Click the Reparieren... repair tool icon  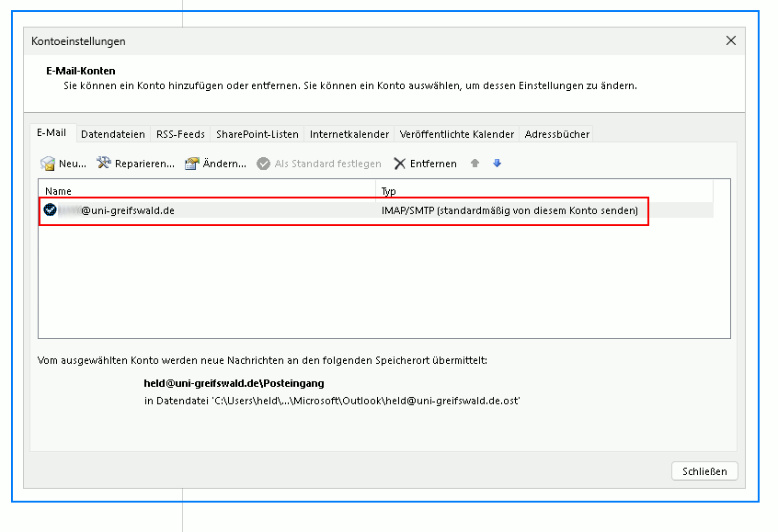point(104,164)
